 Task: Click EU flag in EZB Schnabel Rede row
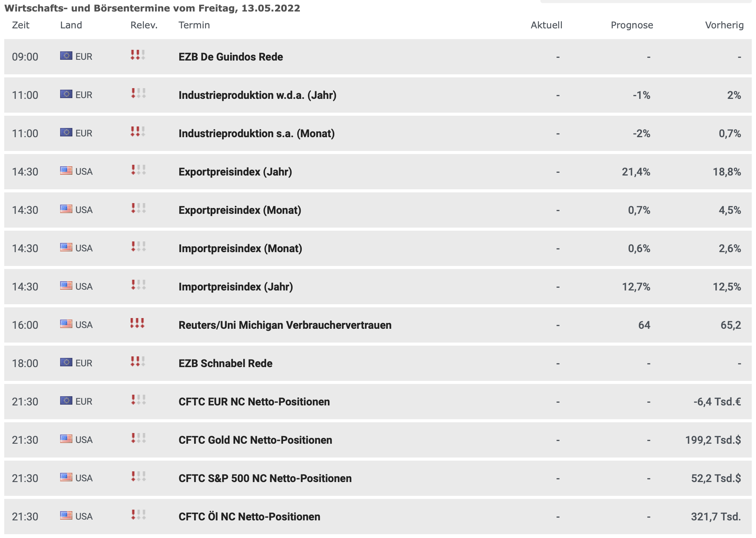pos(66,362)
